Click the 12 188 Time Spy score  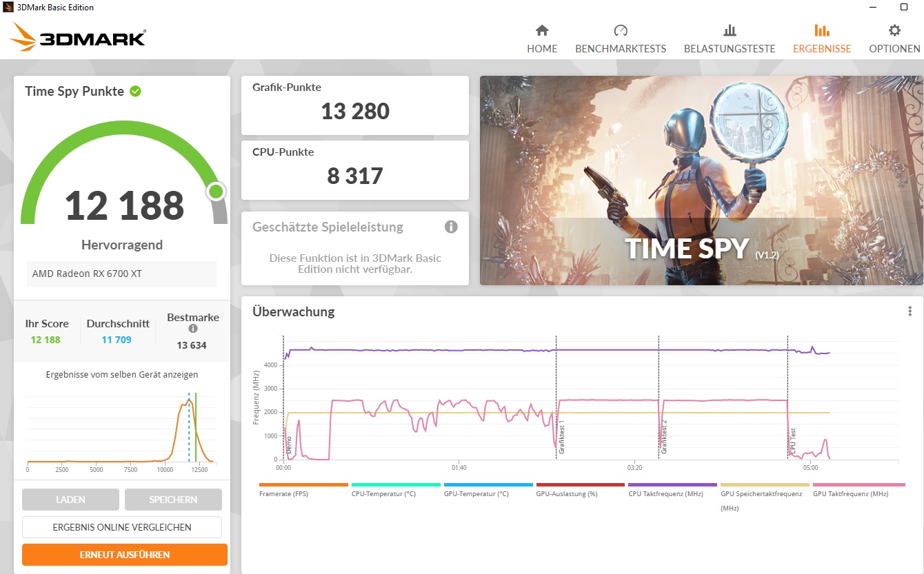[125, 205]
